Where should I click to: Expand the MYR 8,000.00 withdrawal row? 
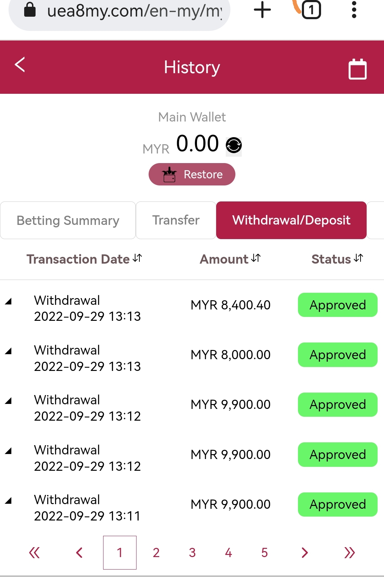pos(9,351)
